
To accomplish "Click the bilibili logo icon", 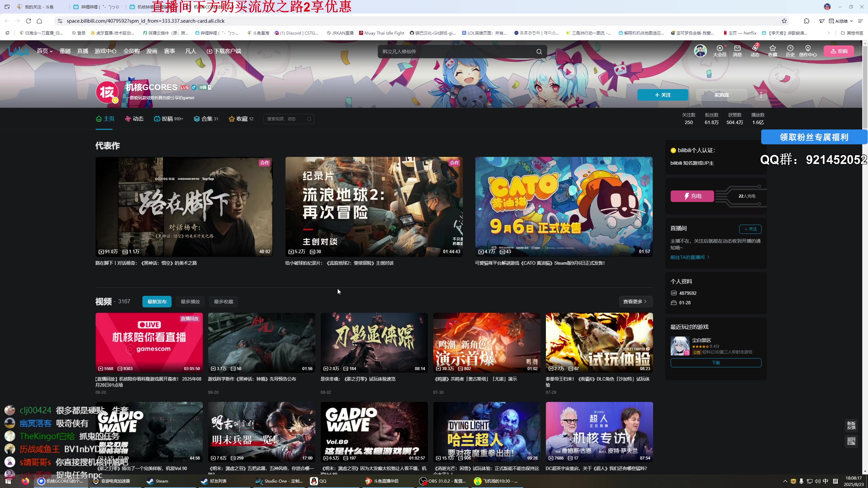I will pyautogui.click(x=19, y=51).
